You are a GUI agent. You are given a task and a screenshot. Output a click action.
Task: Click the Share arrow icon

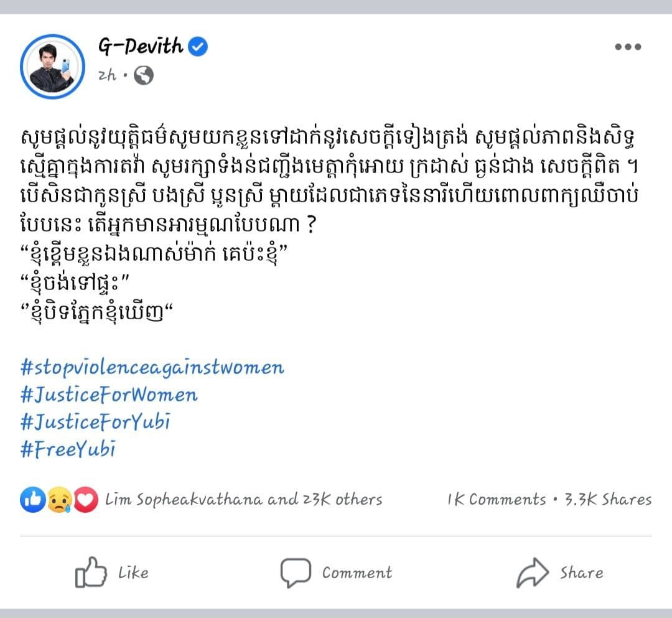pyautogui.click(x=533, y=573)
